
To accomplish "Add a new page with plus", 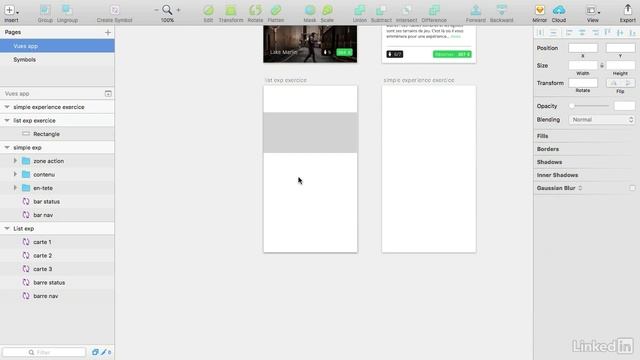I will (x=108, y=32).
